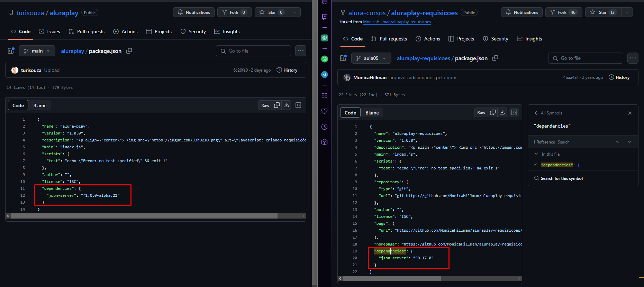Click Raw button in left window
The image size is (644, 287).
(x=265, y=105)
